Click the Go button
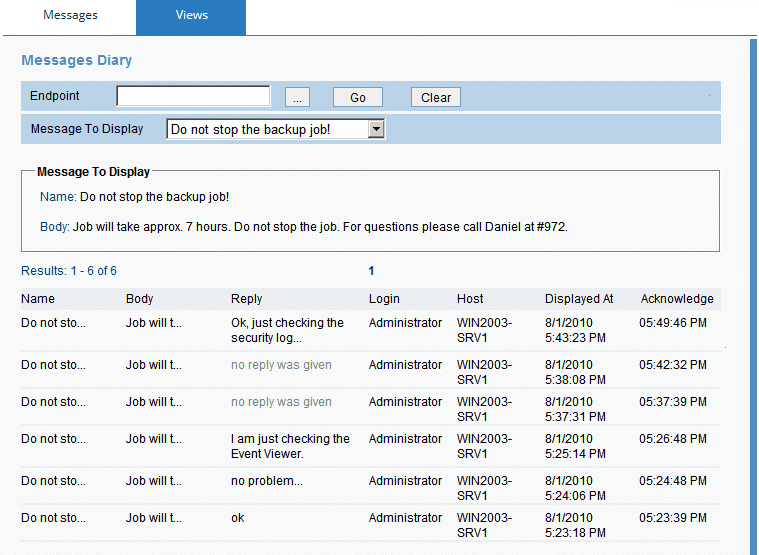The width and height of the screenshot is (759, 555). [x=357, y=97]
